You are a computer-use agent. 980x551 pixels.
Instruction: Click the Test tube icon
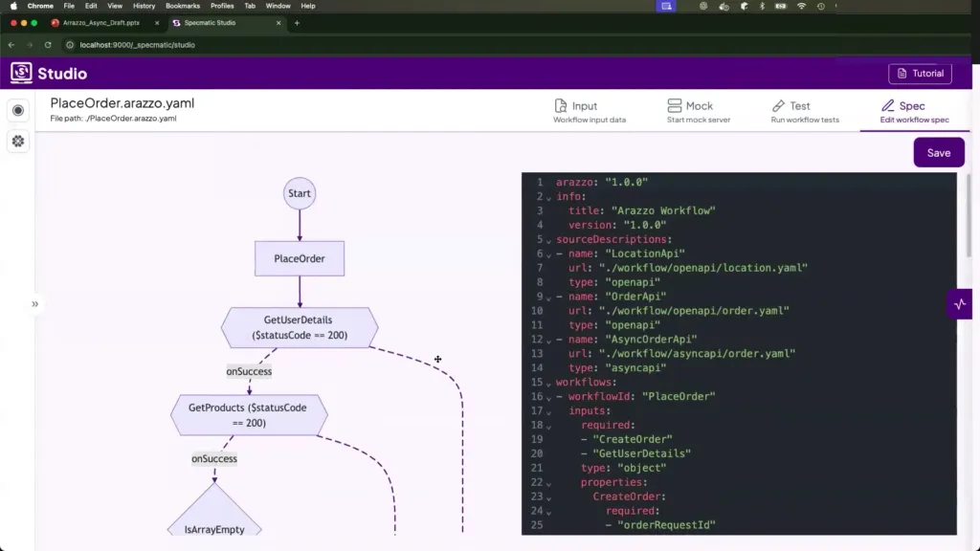(778, 106)
